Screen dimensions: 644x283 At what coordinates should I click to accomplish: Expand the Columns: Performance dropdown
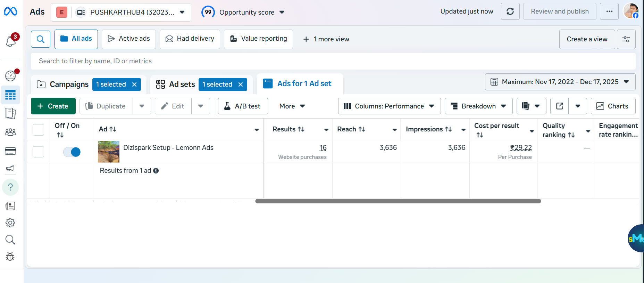[389, 106]
